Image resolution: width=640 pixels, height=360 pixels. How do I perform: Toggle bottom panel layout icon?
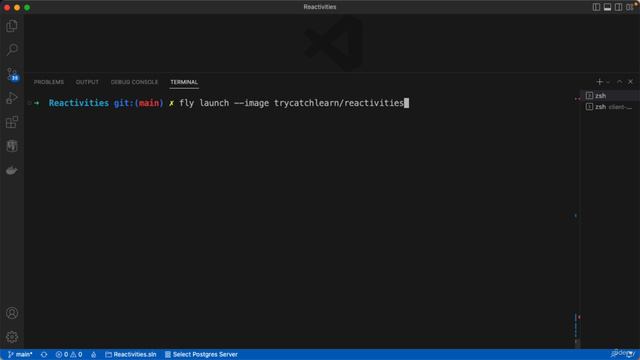(607, 7)
